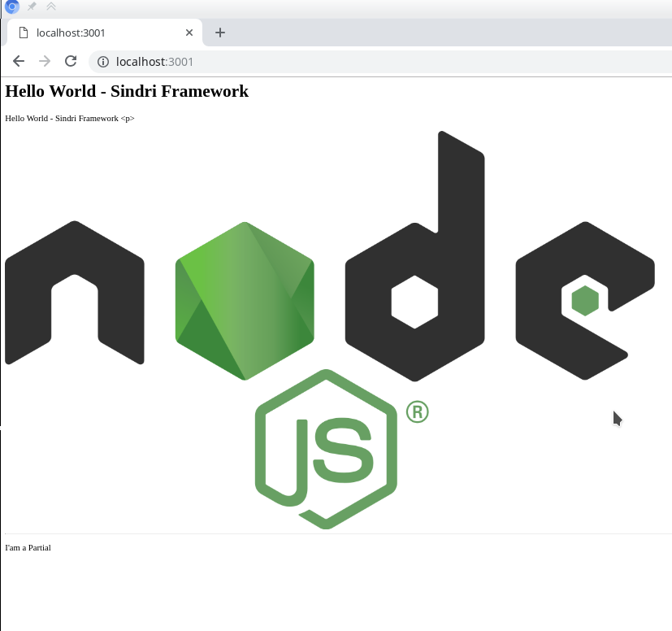Screen dimensions: 672x631
Task: Click the blue Chromium app icon in the title bar
Action: click(x=12, y=7)
